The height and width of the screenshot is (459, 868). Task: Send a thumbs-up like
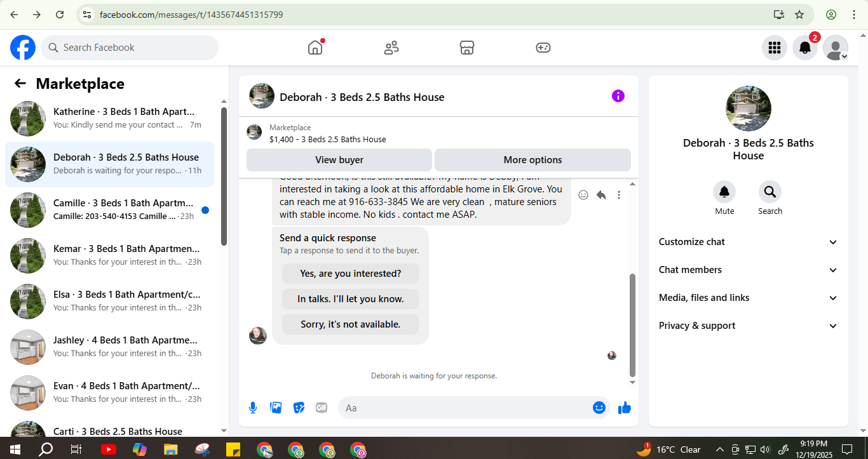pos(625,408)
